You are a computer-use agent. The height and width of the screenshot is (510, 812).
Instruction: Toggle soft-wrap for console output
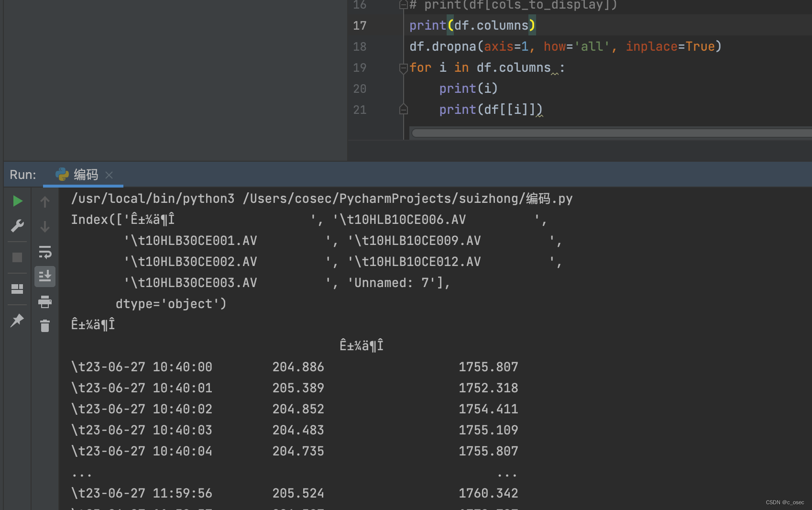coord(44,253)
